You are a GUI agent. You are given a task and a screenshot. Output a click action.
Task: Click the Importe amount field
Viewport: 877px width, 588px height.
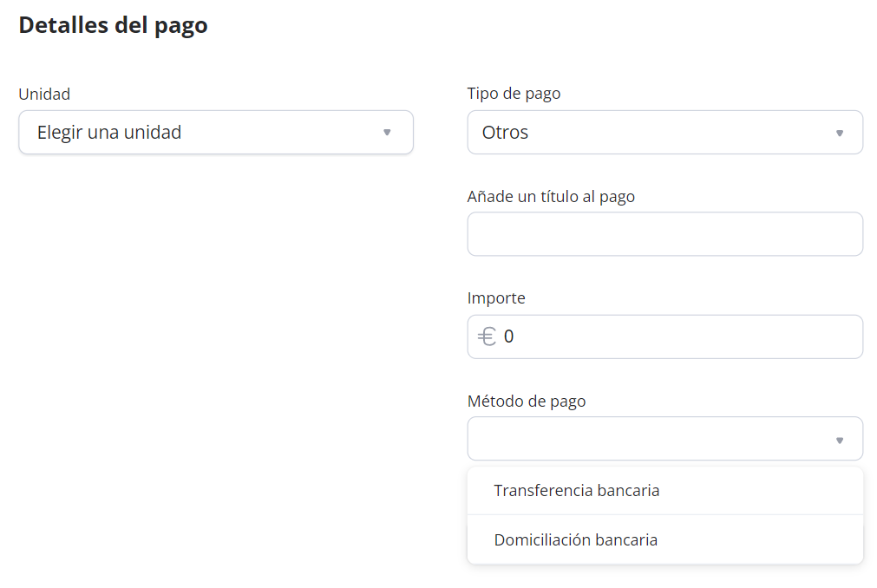coord(677,336)
